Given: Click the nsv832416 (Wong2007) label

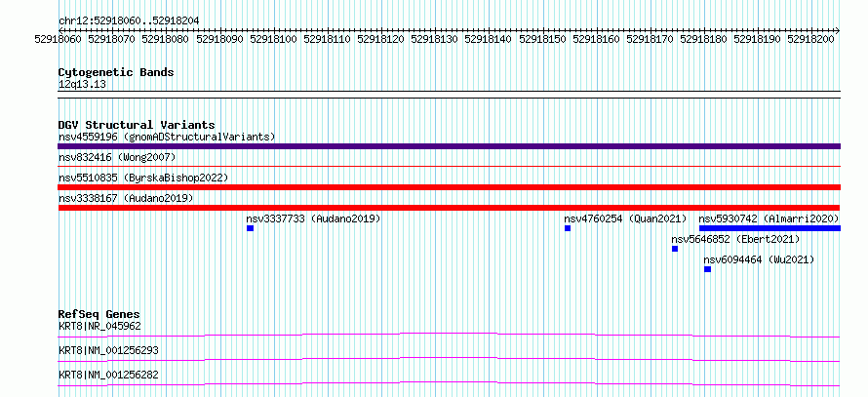Looking at the screenshot, I should [117, 158].
